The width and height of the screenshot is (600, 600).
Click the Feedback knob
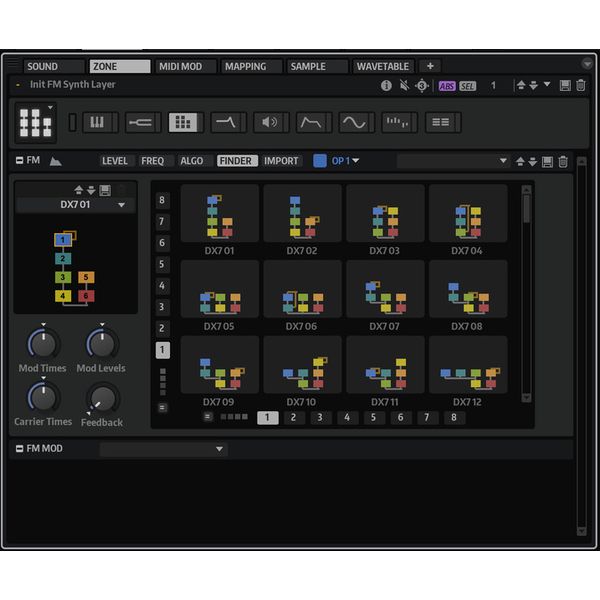101,399
